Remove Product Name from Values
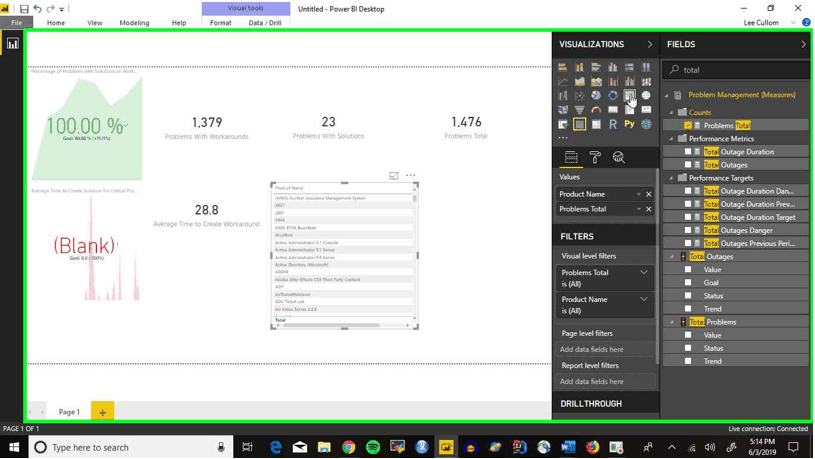815x459 pixels. click(x=649, y=194)
